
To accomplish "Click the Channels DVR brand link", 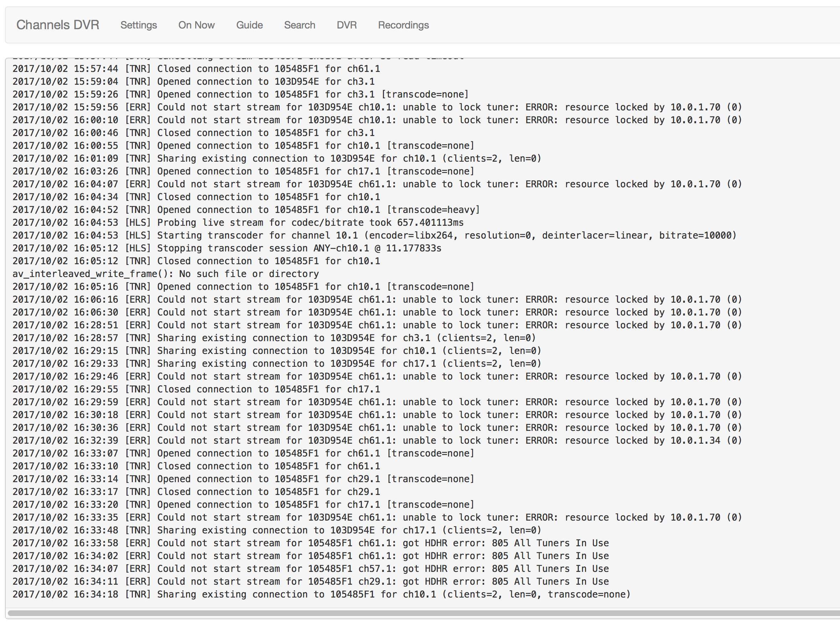I will 57,25.
